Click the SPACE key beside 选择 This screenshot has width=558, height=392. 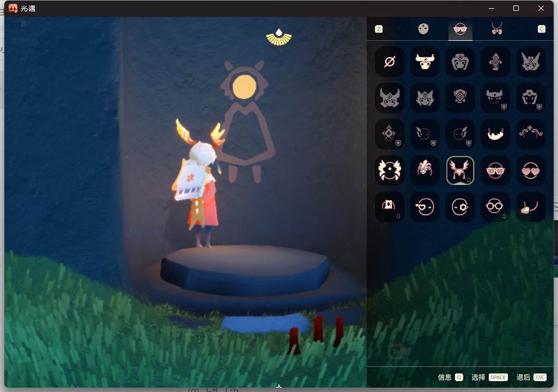(x=498, y=377)
